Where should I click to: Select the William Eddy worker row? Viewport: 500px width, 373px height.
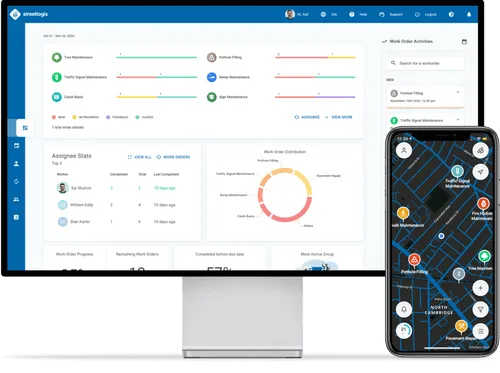(x=117, y=205)
